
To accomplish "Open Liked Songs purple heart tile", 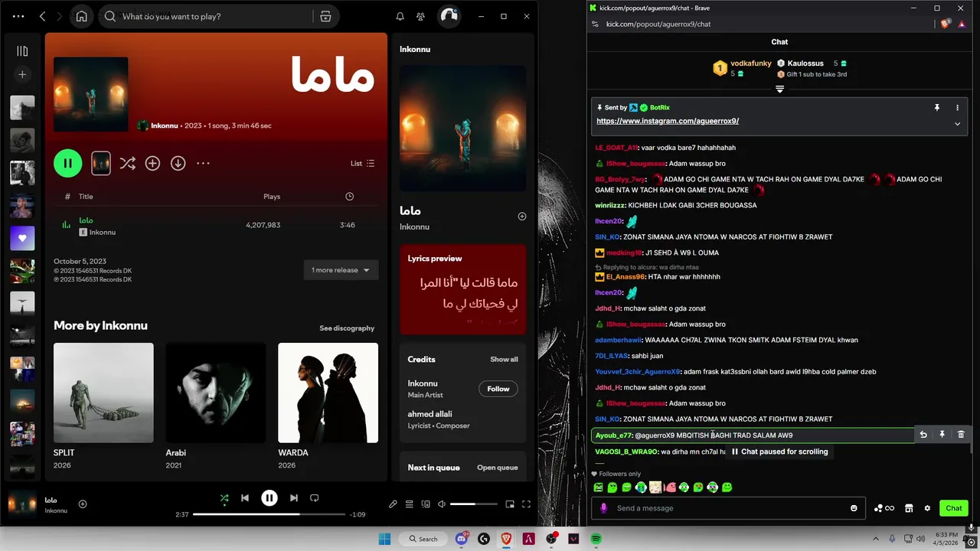I will (22, 238).
